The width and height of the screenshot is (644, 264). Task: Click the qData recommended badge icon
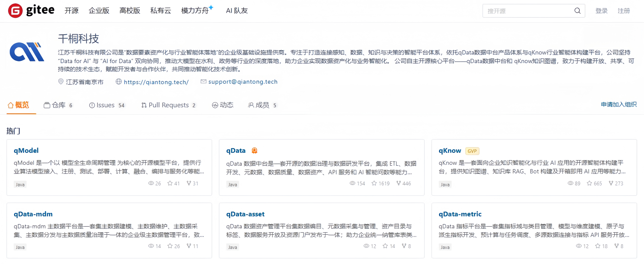point(254,150)
